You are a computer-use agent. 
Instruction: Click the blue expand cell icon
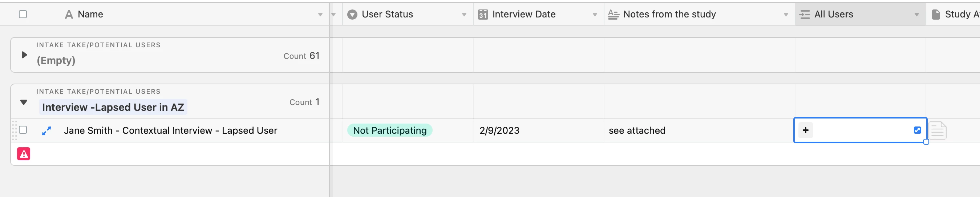pos(917,130)
